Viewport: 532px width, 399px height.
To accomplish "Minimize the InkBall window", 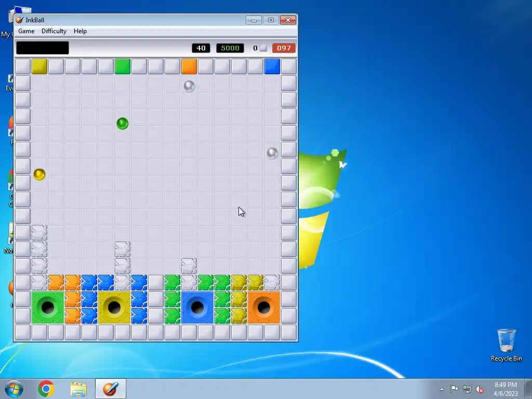I will 254,20.
